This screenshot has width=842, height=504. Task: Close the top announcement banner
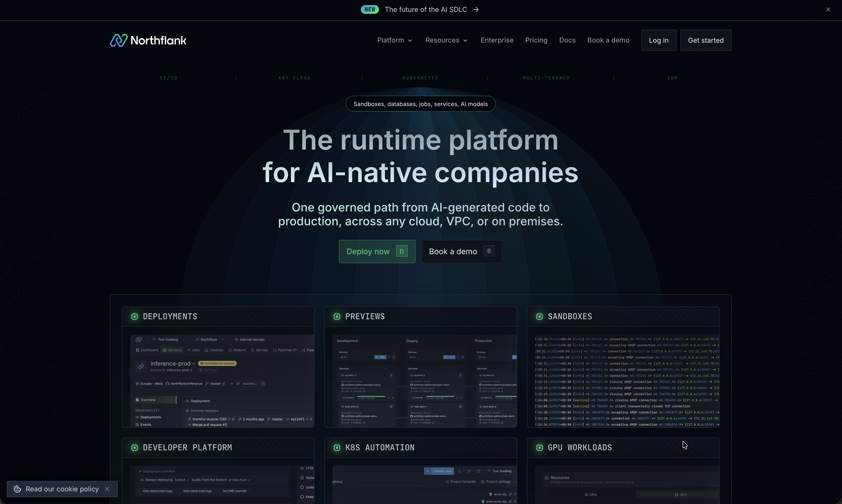(x=828, y=9)
